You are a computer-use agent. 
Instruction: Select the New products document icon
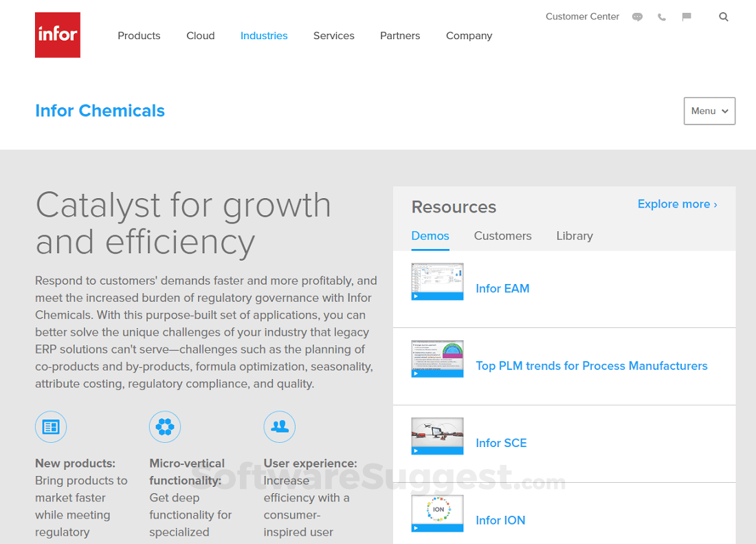pos(50,426)
